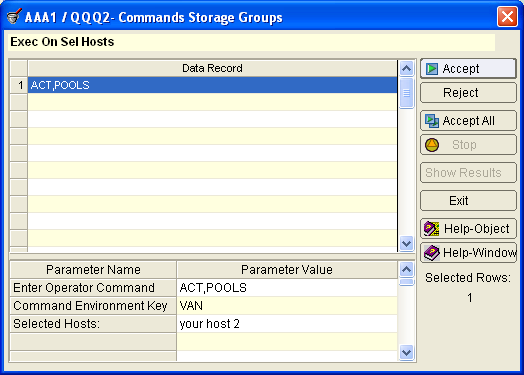Viewport: 524px width, 375px height.
Task: Click the data record scrollbar thumb
Action: pyautogui.click(x=406, y=93)
